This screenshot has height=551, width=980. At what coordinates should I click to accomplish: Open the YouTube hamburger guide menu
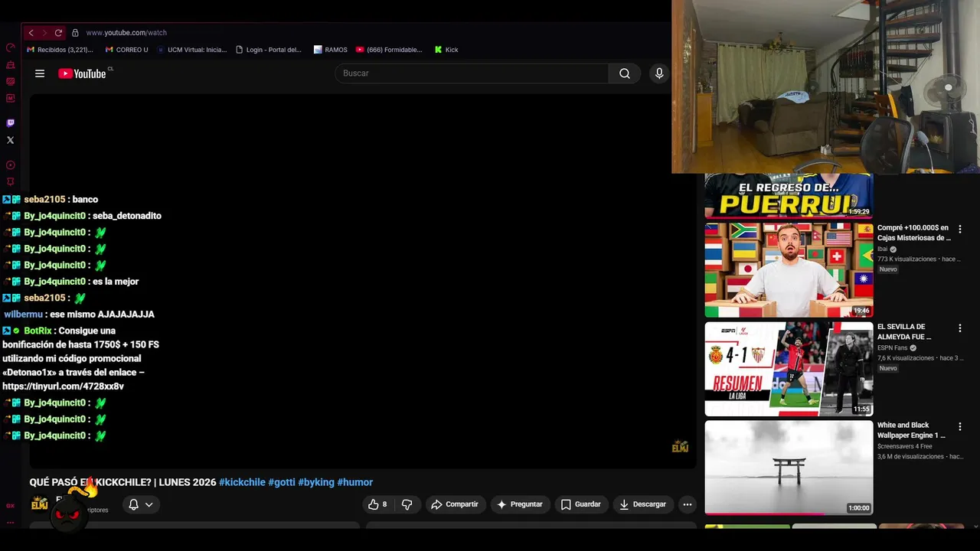pos(40,73)
